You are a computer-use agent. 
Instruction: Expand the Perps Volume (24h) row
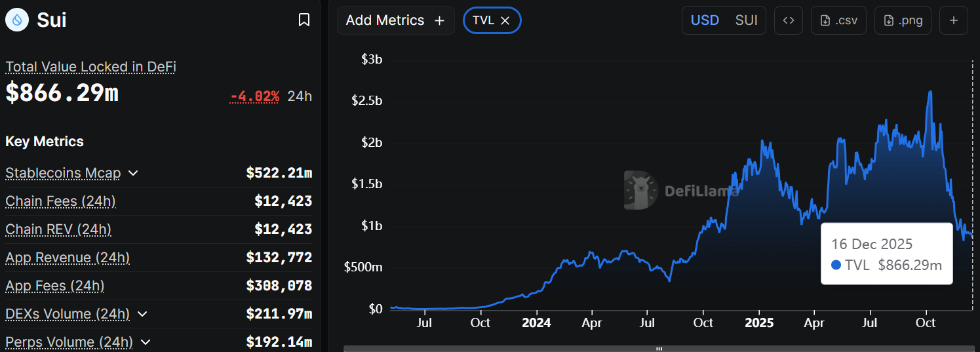coord(146,342)
